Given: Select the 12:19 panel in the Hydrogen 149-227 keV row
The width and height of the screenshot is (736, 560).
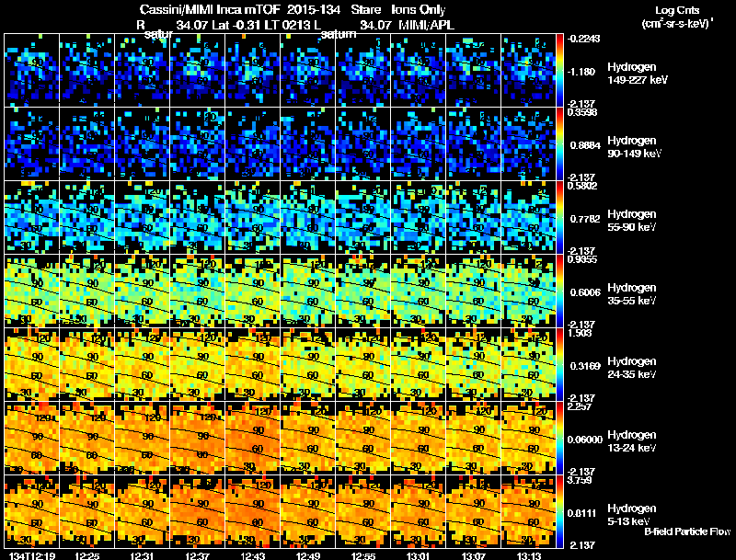Looking at the screenshot, I should tap(31, 71).
